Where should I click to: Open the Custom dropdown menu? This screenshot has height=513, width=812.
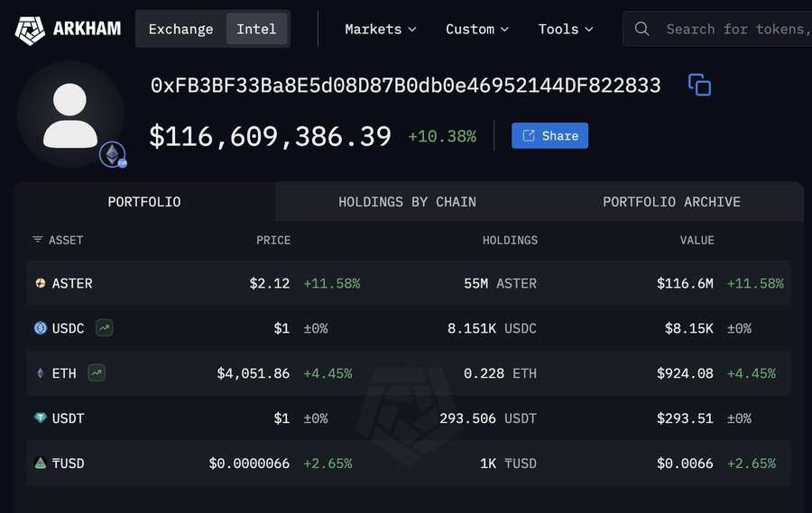pos(476,29)
